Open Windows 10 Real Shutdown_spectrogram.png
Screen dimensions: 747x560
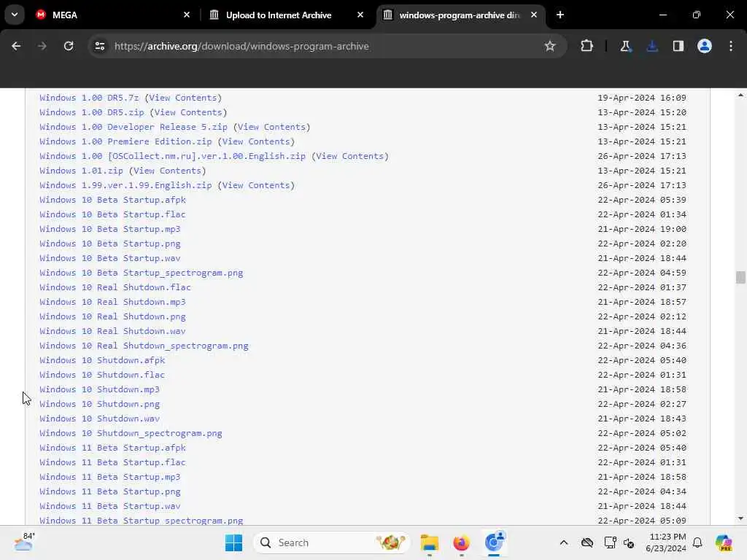coord(144,346)
